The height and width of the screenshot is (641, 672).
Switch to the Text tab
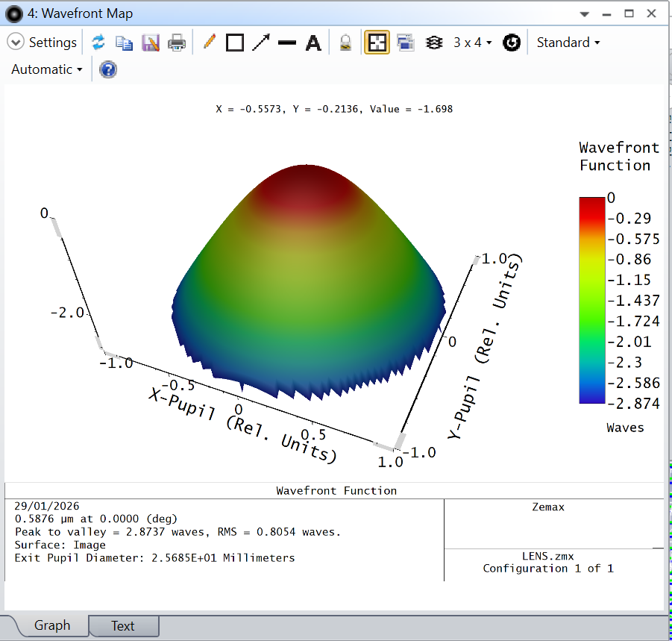click(123, 626)
